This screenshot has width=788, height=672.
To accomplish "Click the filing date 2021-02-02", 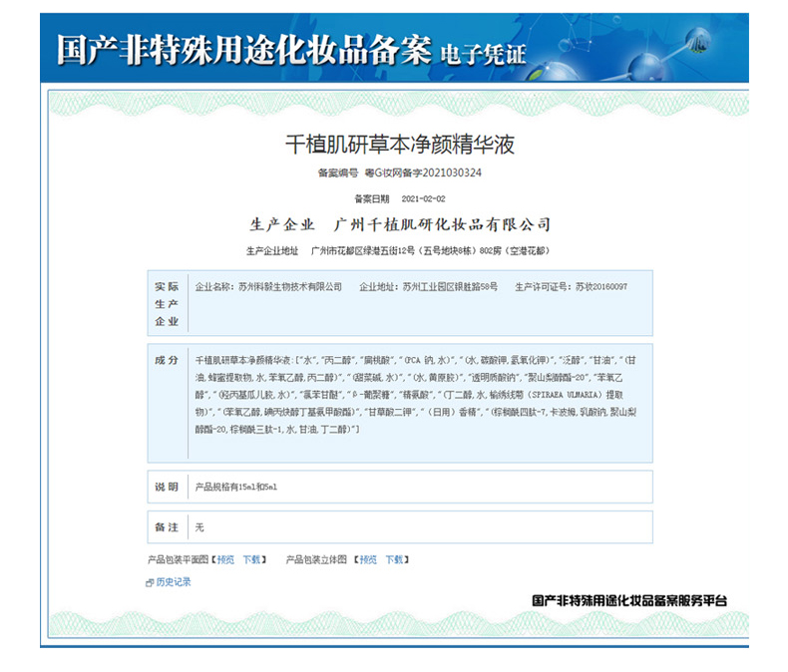I will pyautogui.click(x=423, y=198).
